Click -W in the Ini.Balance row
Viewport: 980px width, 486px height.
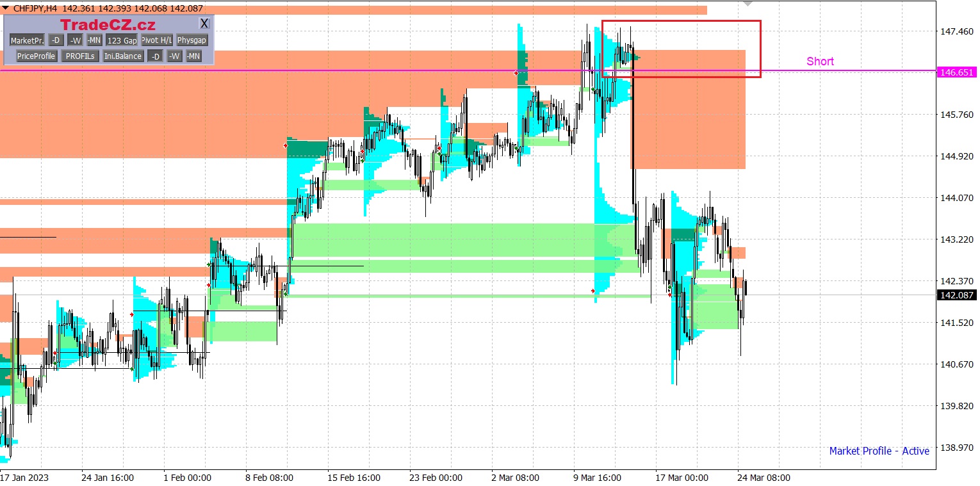174,56
